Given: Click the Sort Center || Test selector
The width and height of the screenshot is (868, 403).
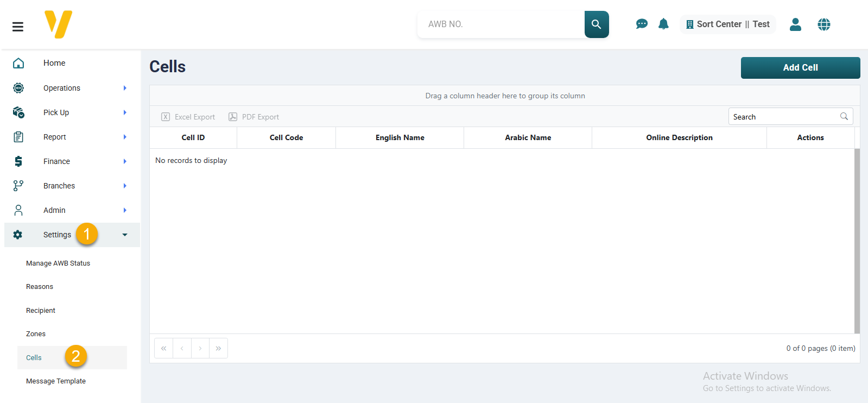Looking at the screenshot, I should point(727,24).
